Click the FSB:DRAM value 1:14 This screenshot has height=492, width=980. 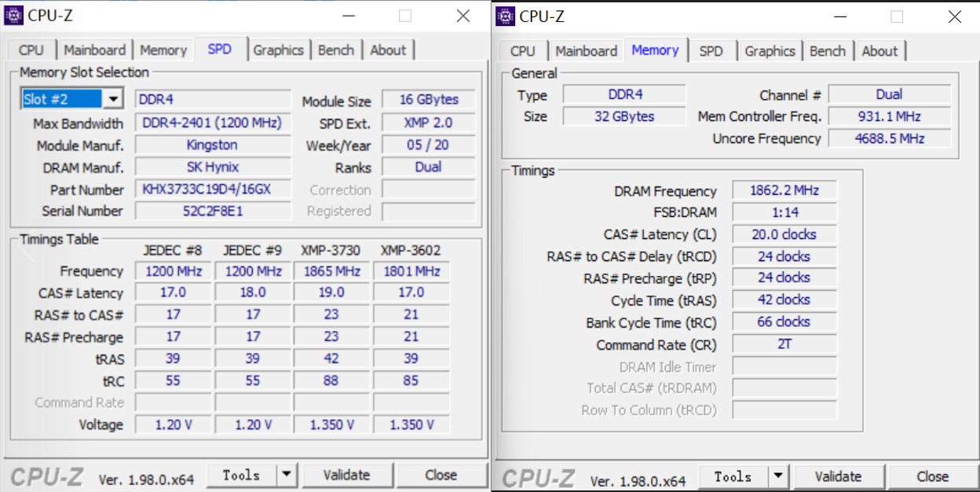tap(784, 212)
